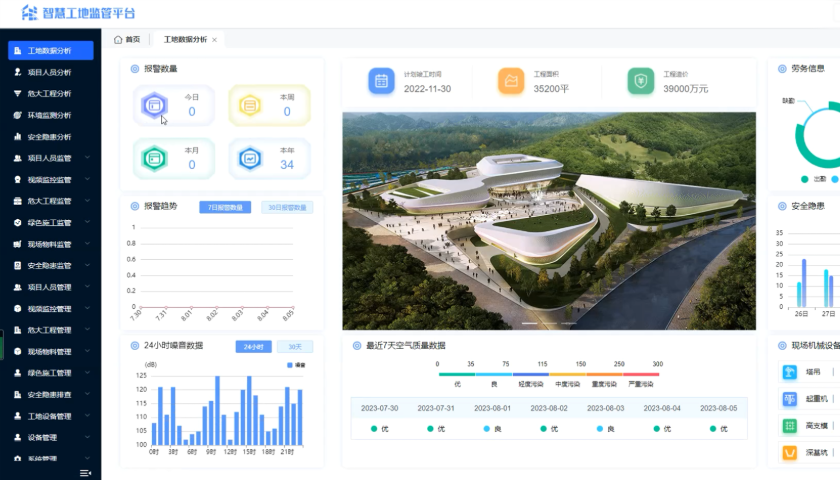Switch alarm trend to 30日报警数量
Image resolution: width=840 pixels, height=480 pixels.
(287, 207)
